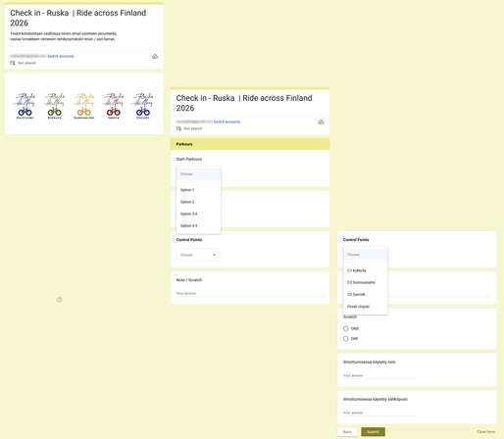
Task: Pick Finish Utsjoki from Control Points list
Action: click(366, 307)
